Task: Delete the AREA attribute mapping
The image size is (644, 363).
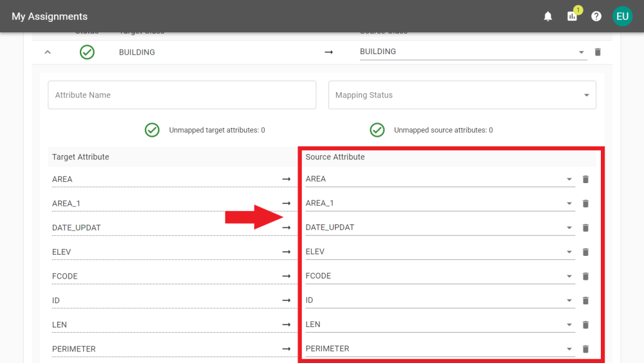Action: pyautogui.click(x=585, y=179)
